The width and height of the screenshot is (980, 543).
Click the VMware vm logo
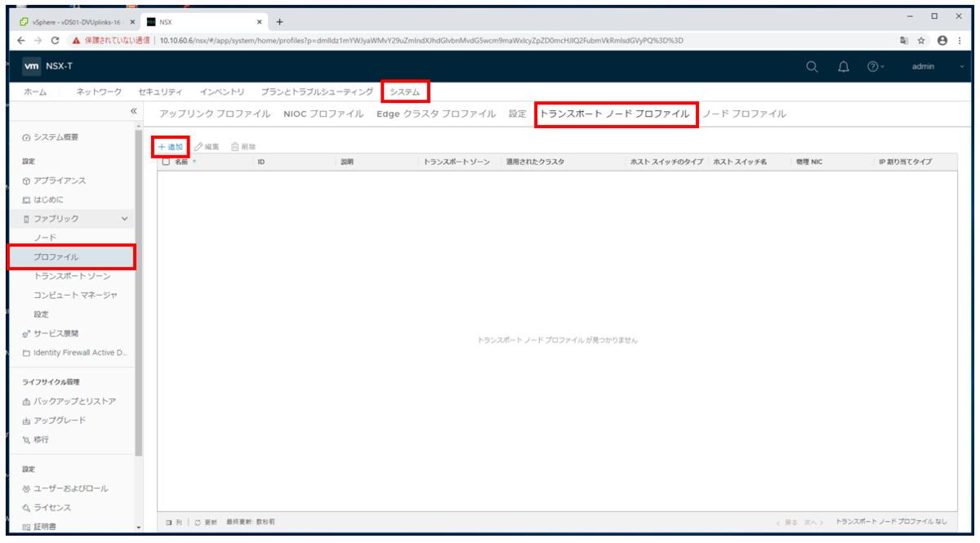point(32,67)
